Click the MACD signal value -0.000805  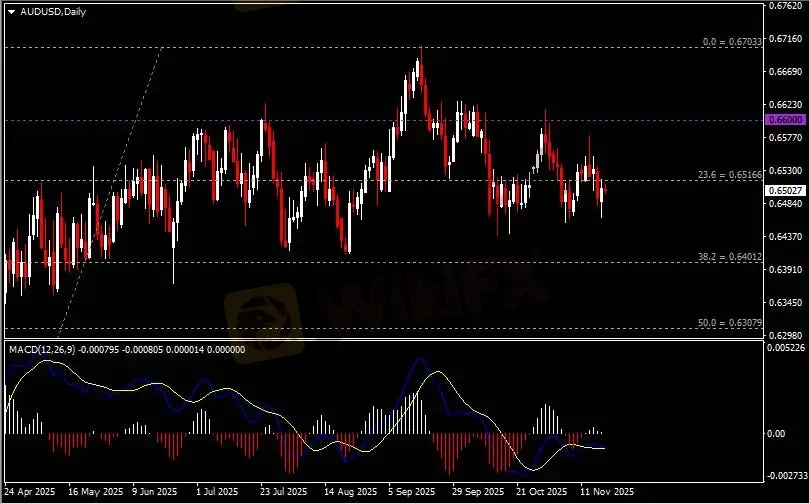[142, 349]
